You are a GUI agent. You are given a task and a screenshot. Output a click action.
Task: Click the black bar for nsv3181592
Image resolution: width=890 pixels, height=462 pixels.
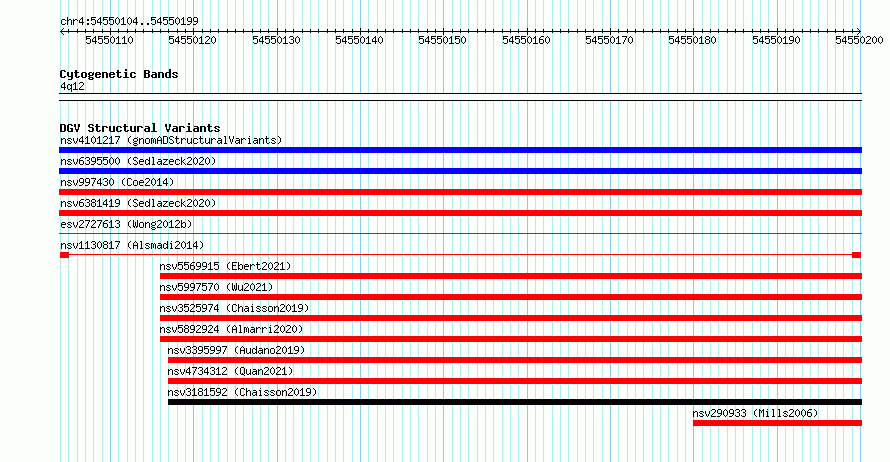point(515,402)
